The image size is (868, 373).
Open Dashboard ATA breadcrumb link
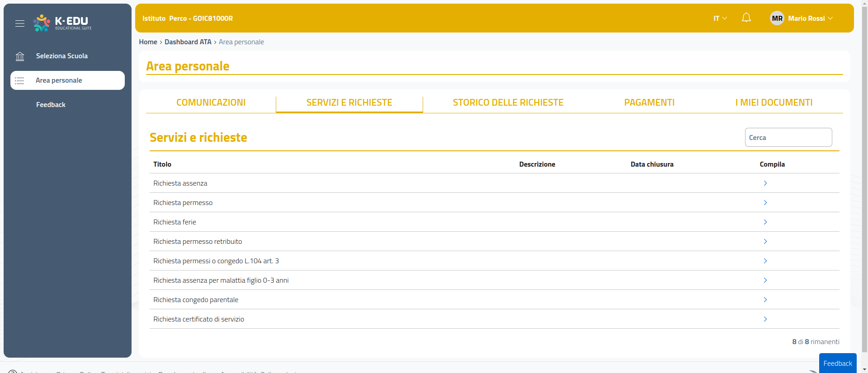(188, 42)
